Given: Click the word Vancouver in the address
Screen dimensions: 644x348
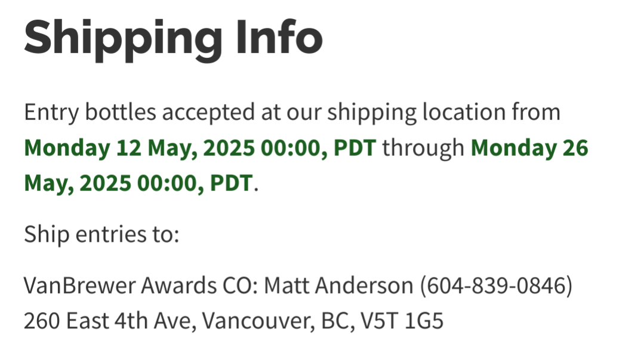Looking at the screenshot, I should pyautogui.click(x=257, y=321).
